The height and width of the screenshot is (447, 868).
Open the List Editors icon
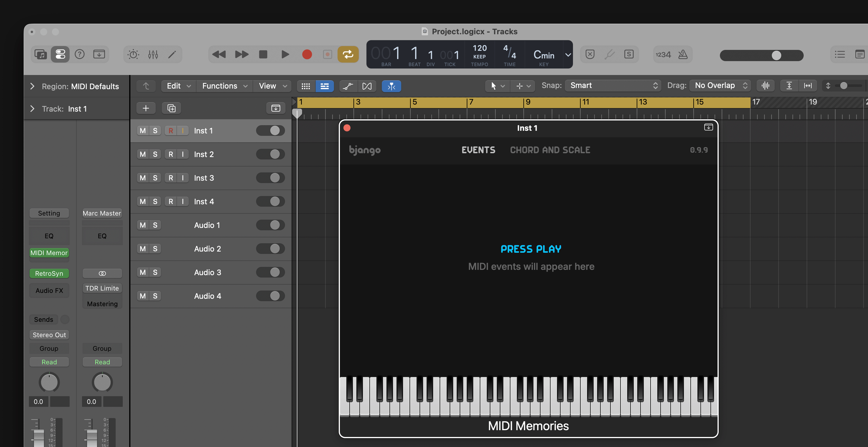(x=840, y=54)
